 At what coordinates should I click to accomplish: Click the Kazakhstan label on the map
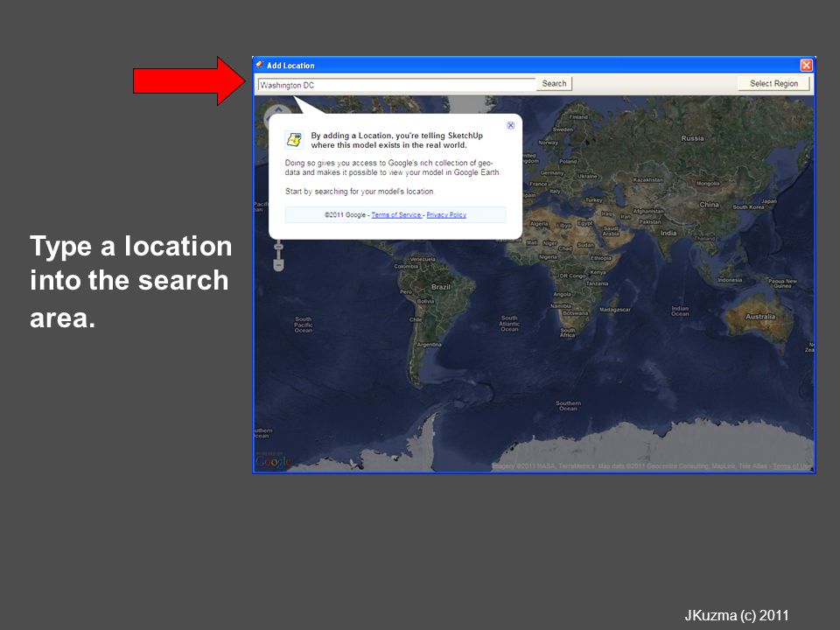tap(647, 180)
